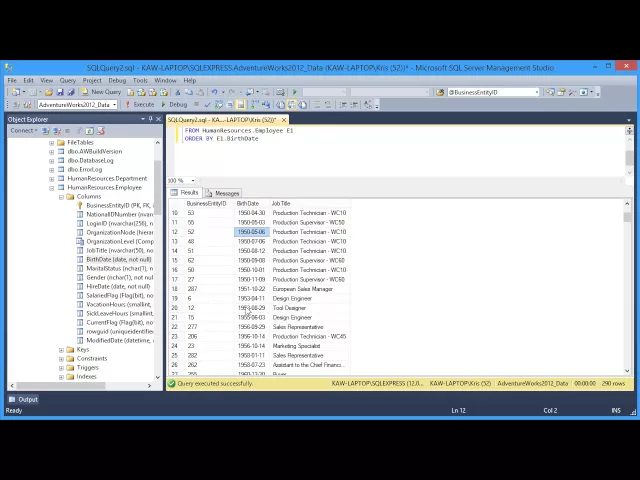Click the Solution Explorer icon after the find box

pyautogui.click(x=550, y=92)
